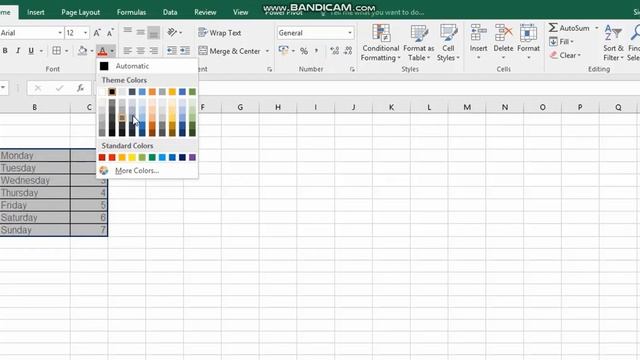
Task: Click the Accounting Number Format icon
Action: point(283,51)
